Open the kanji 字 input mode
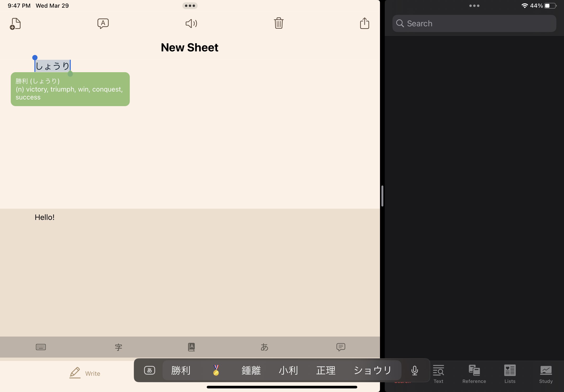This screenshot has height=392, width=564. tap(118, 347)
